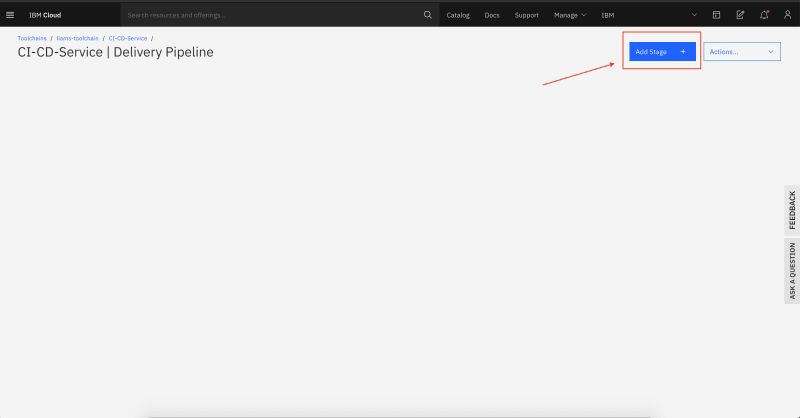Click the CI-CD-Service | Delivery Pipeline heading

115,52
